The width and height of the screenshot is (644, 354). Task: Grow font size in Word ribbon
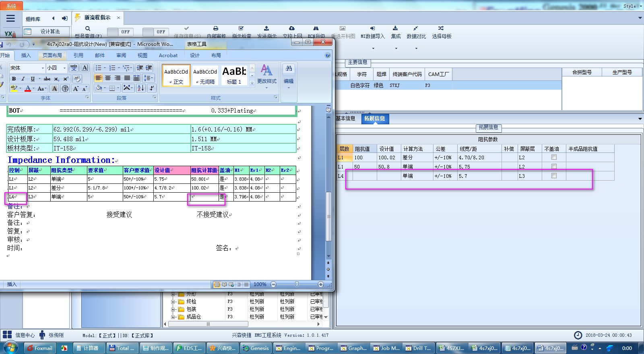tap(76, 88)
